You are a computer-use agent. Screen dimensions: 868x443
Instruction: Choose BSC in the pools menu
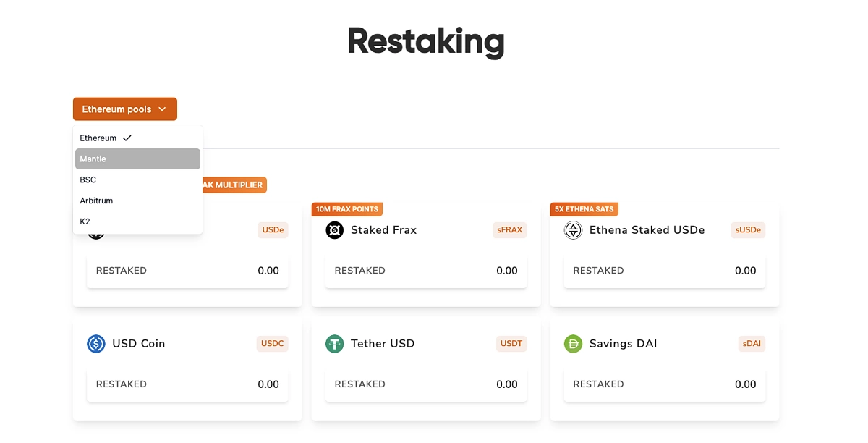click(137, 180)
